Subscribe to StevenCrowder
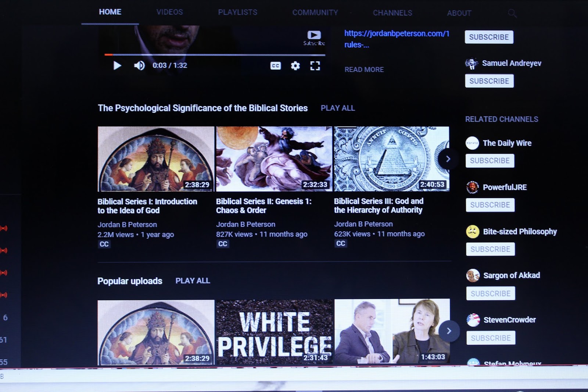The image size is (588, 392). tap(491, 338)
